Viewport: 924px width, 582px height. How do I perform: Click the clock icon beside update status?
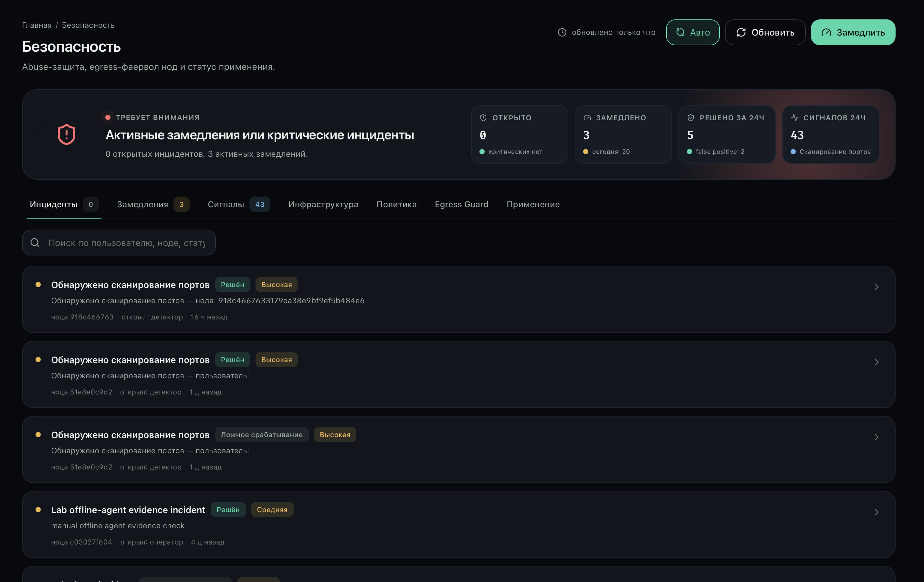point(562,32)
